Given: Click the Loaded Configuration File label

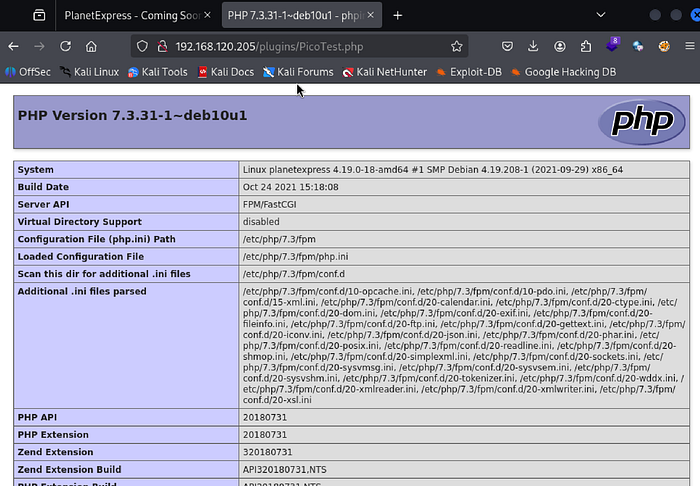Looking at the screenshot, I should click(x=81, y=257).
